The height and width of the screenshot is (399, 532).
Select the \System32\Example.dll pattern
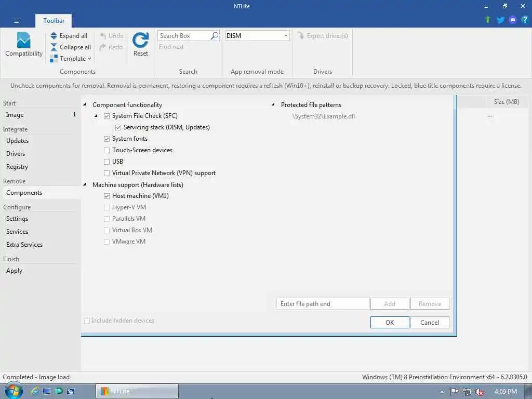(x=323, y=116)
